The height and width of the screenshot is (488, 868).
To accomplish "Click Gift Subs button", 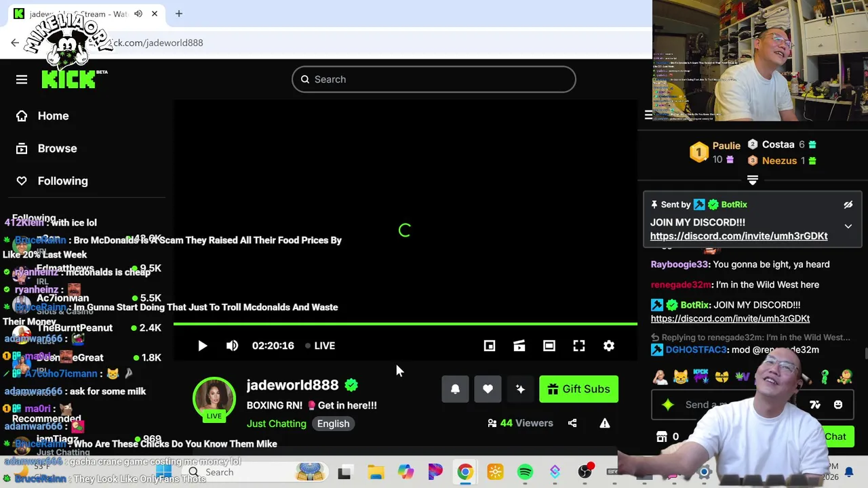I will tap(578, 389).
